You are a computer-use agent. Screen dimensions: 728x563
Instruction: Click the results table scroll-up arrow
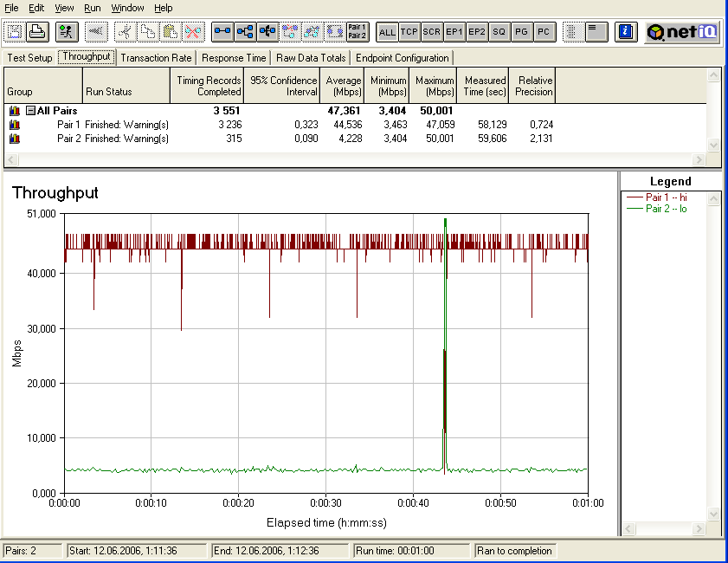713,75
